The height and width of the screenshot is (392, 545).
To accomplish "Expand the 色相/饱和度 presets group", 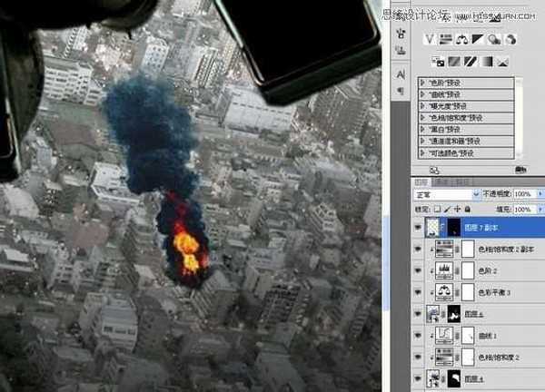I will (423, 118).
